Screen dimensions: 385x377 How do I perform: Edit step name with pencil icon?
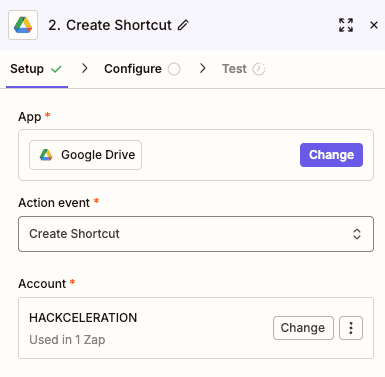183,25
